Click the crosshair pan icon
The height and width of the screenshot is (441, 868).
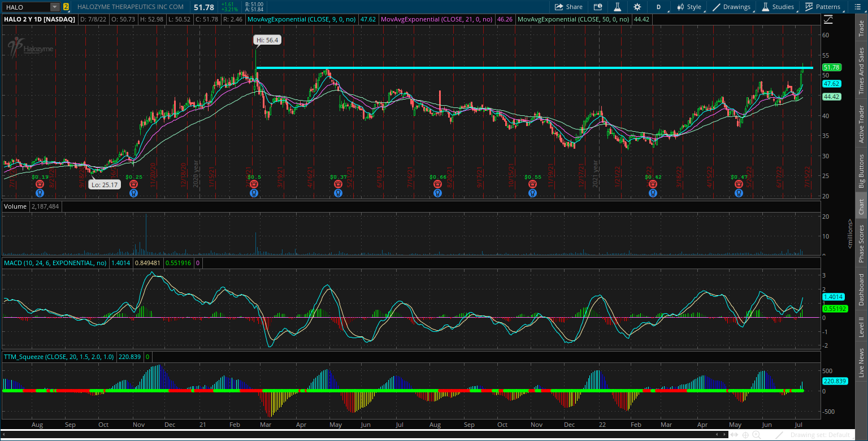pos(746,435)
